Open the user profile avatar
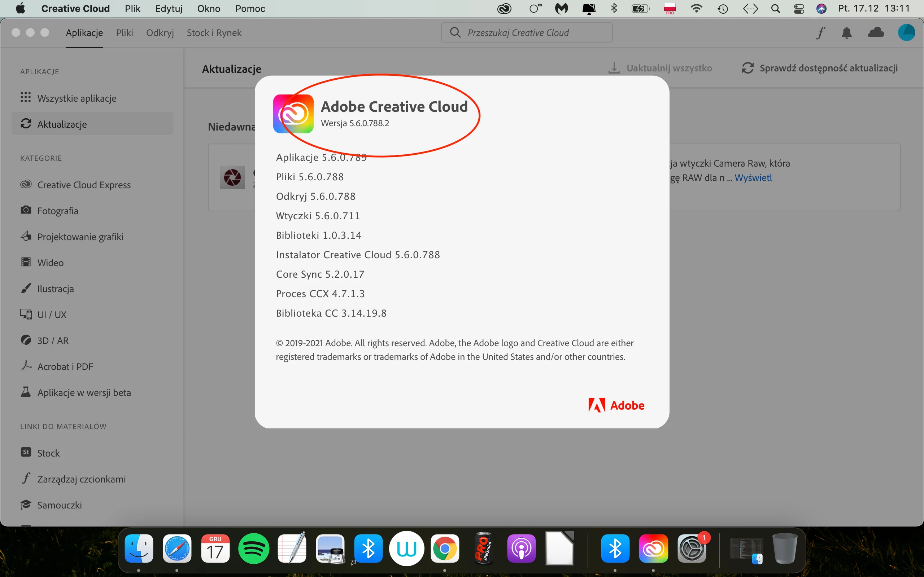This screenshot has height=577, width=924. [x=906, y=33]
